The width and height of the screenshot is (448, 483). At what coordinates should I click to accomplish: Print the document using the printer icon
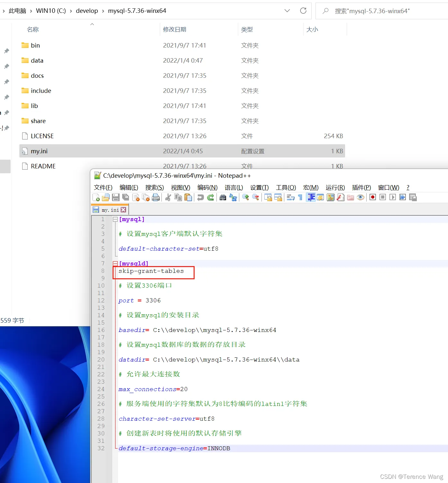click(x=156, y=197)
